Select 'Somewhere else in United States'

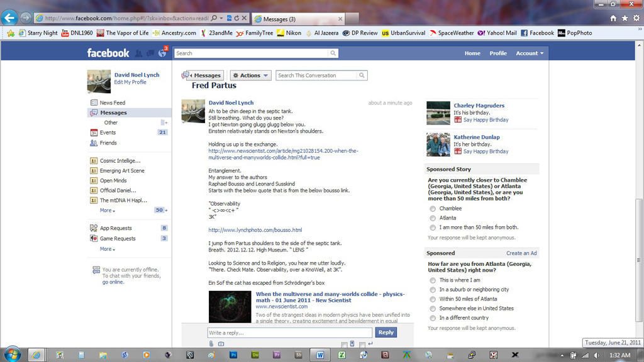point(433,309)
